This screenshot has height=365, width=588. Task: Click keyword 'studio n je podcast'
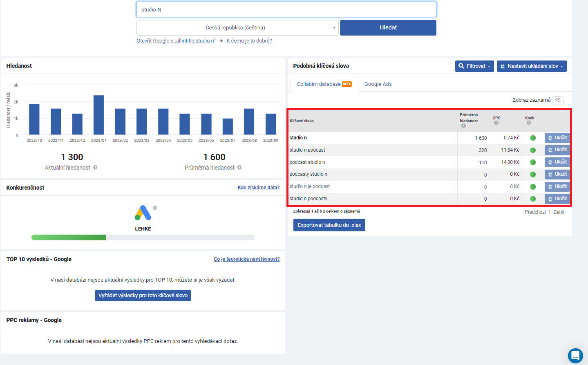click(310, 186)
